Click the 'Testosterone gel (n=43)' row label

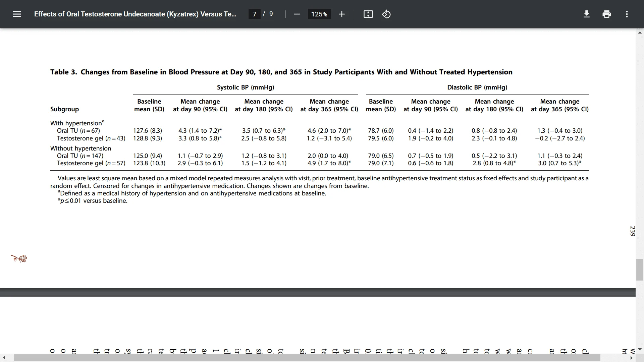coord(91,138)
